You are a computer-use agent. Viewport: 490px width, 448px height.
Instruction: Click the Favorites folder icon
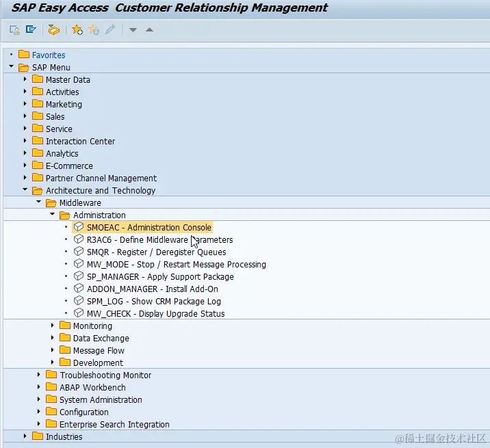24,54
